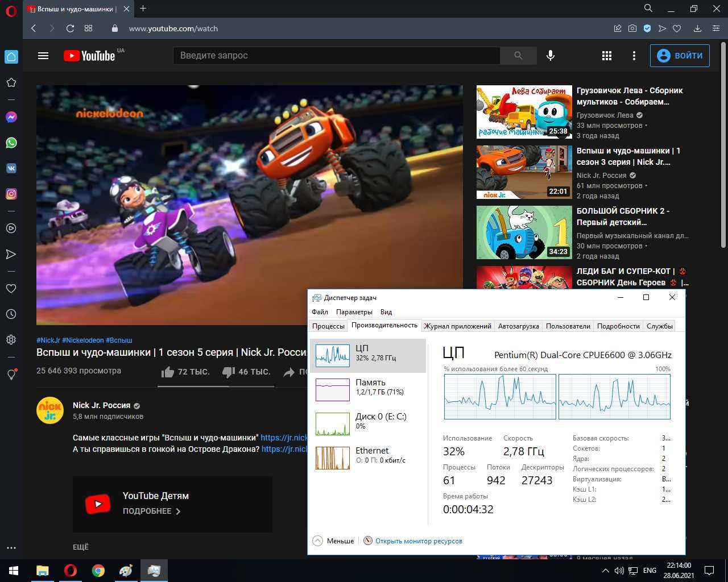The width and height of the screenshot is (728, 582).
Task: Switch to the Процессы tab
Action: [328, 326]
